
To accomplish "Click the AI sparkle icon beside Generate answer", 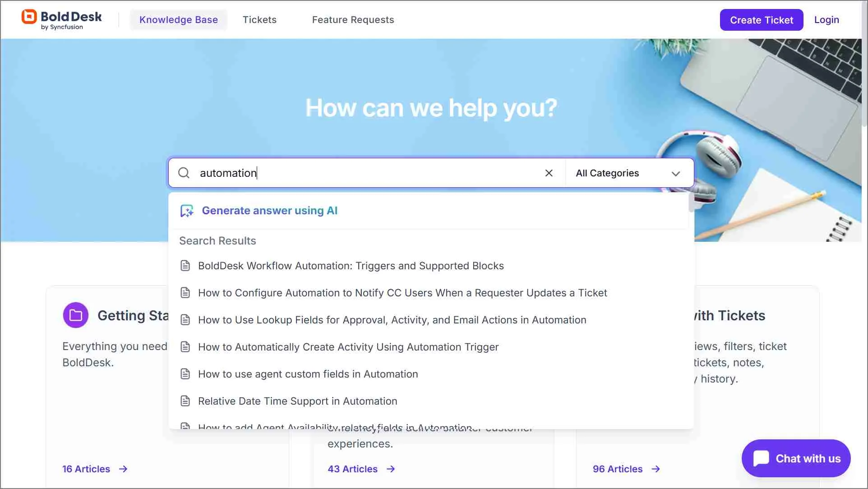I will point(186,210).
